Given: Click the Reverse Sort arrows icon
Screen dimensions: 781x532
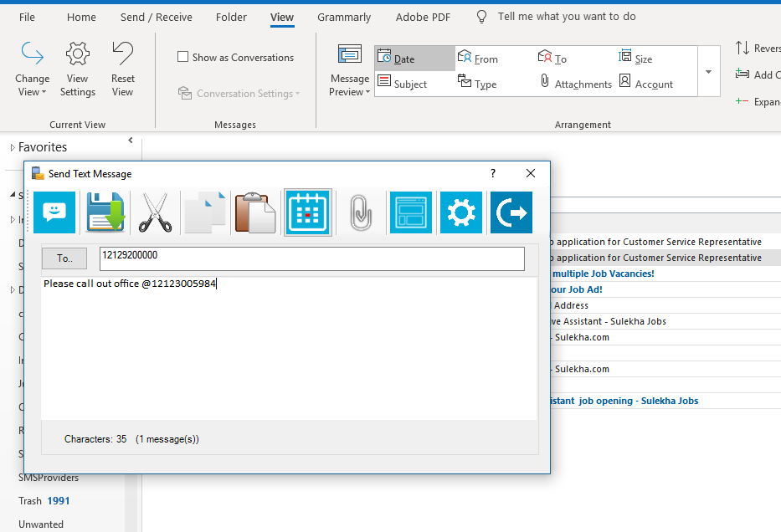Looking at the screenshot, I should (x=742, y=48).
